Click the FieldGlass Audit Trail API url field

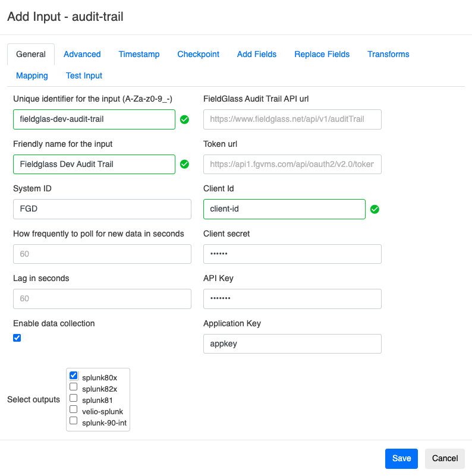click(292, 119)
